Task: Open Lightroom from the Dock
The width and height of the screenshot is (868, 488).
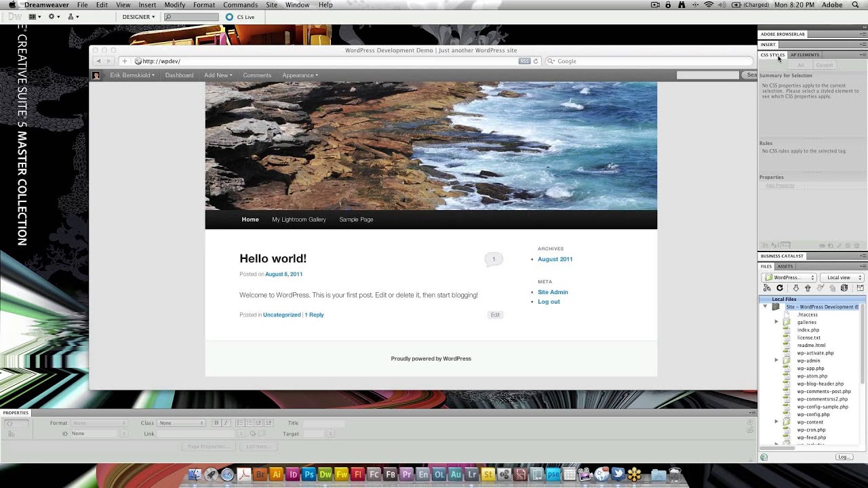Action: pyautogui.click(x=472, y=475)
